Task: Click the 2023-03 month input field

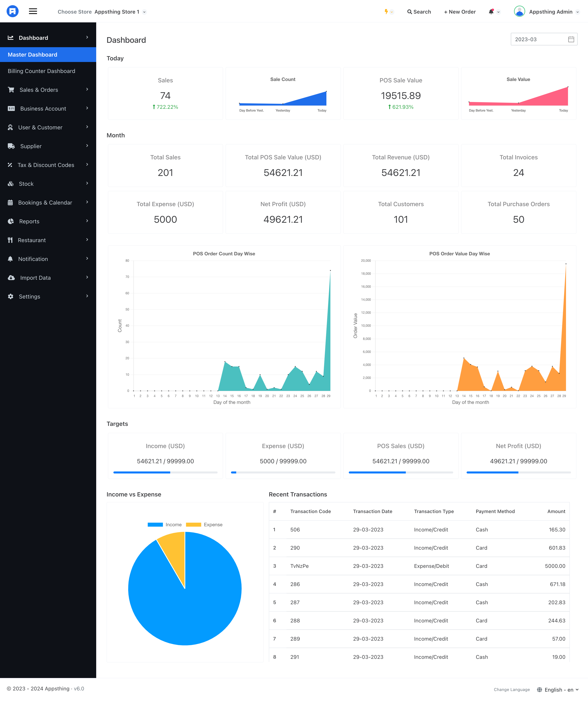Action: tap(544, 39)
